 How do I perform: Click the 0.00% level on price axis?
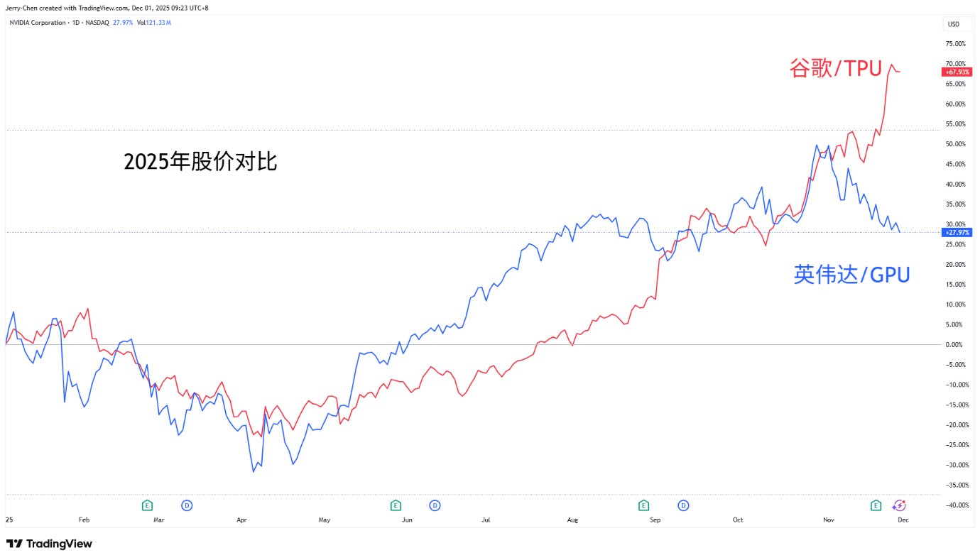955,345
